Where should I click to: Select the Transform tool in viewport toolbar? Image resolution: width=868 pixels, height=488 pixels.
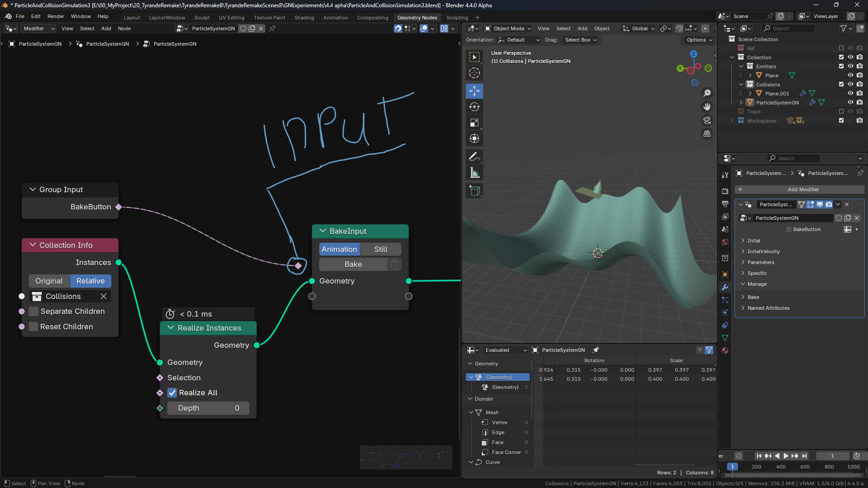[x=474, y=138]
